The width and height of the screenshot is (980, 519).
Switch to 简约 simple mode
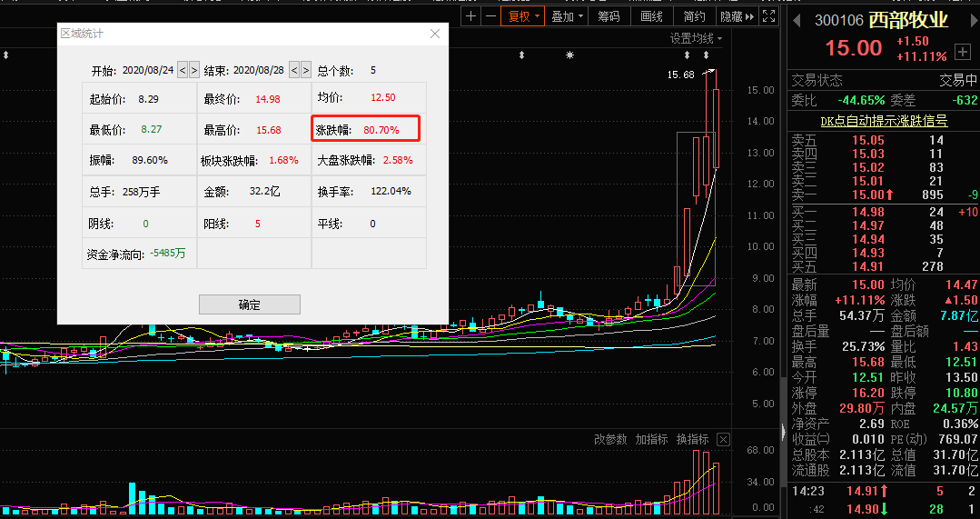[x=694, y=16]
